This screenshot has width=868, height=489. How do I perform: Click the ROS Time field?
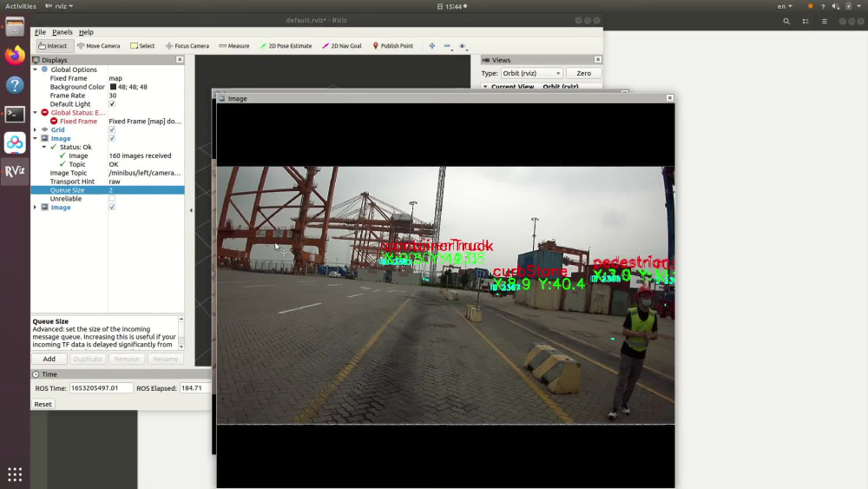101,388
